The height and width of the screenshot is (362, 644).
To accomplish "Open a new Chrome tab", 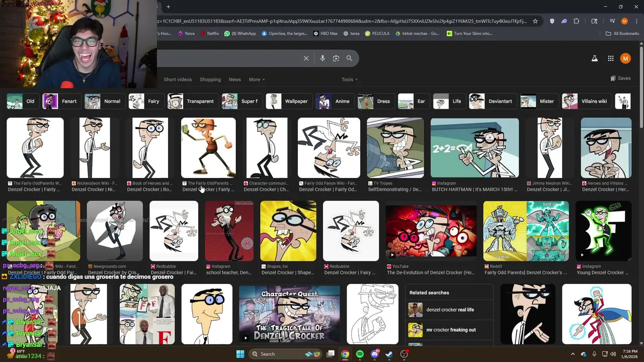I will (x=168, y=7).
